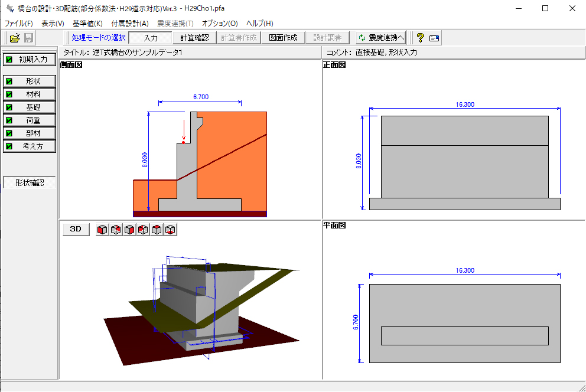Open help via the yellow question mark icon
Screen dimensions: 586x392
(421, 38)
